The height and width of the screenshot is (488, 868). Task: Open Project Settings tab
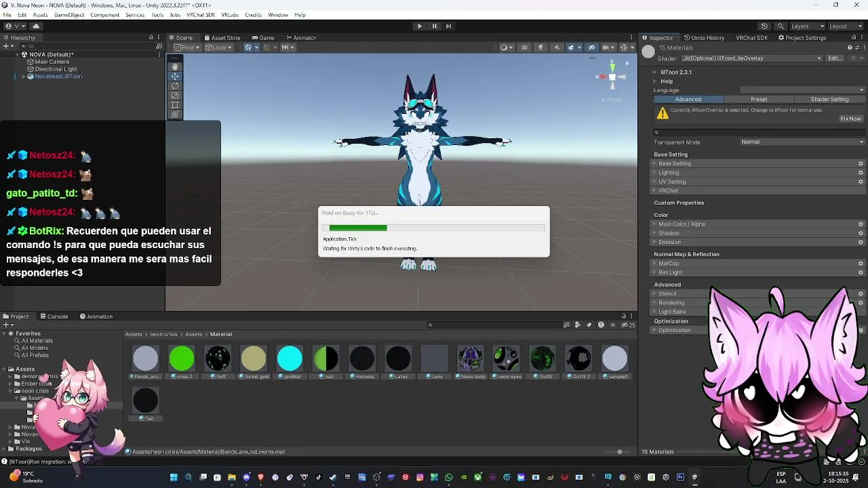point(802,37)
